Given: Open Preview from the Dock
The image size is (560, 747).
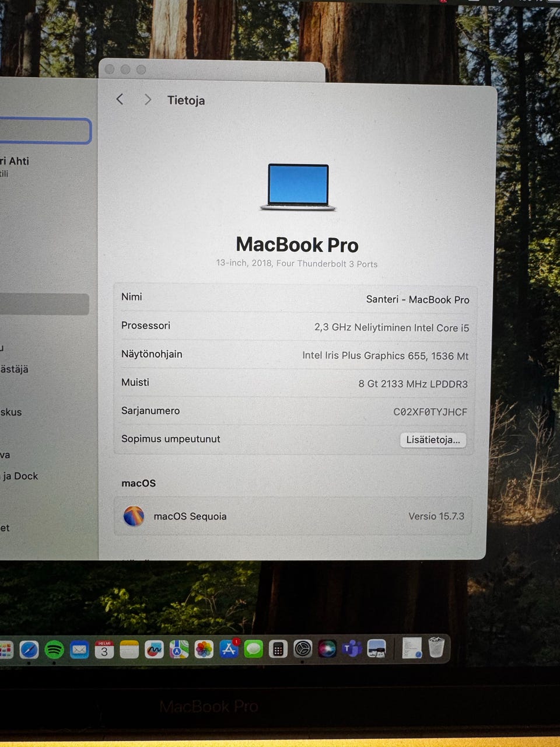Looking at the screenshot, I should (377, 648).
